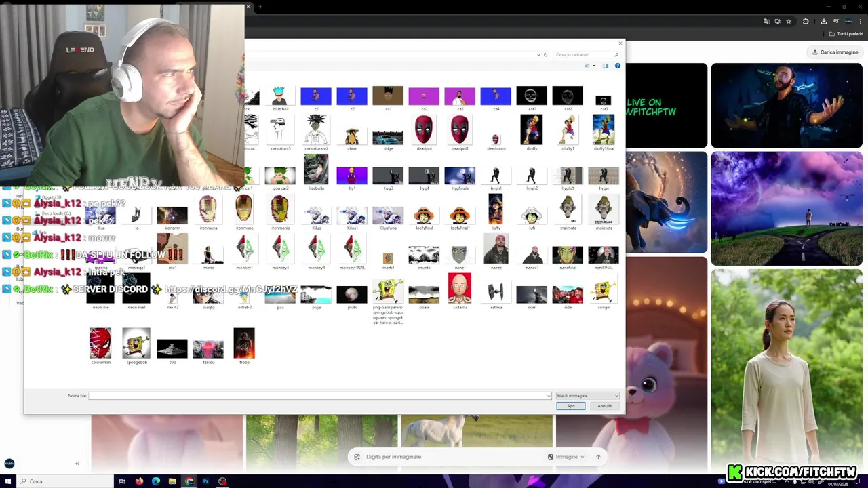Viewport: 868px width, 488px height.
Task: Select the 'satiwa' TIE fighter file
Action: [x=496, y=296]
